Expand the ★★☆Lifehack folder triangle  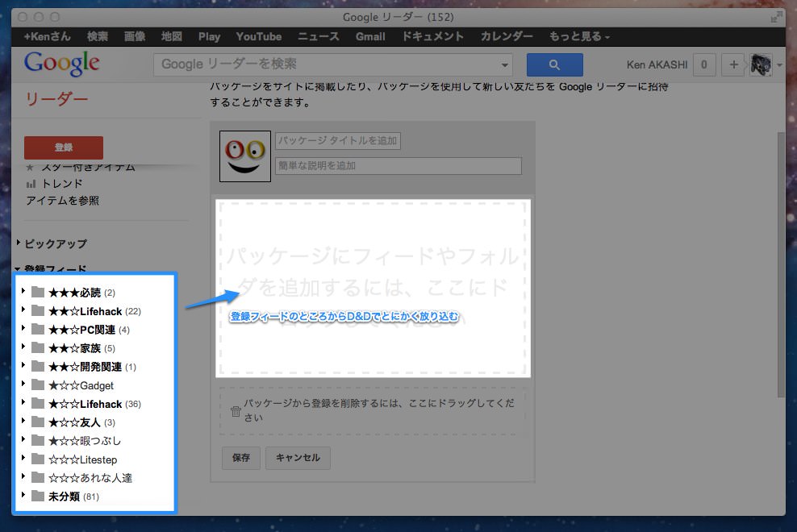[23, 310]
